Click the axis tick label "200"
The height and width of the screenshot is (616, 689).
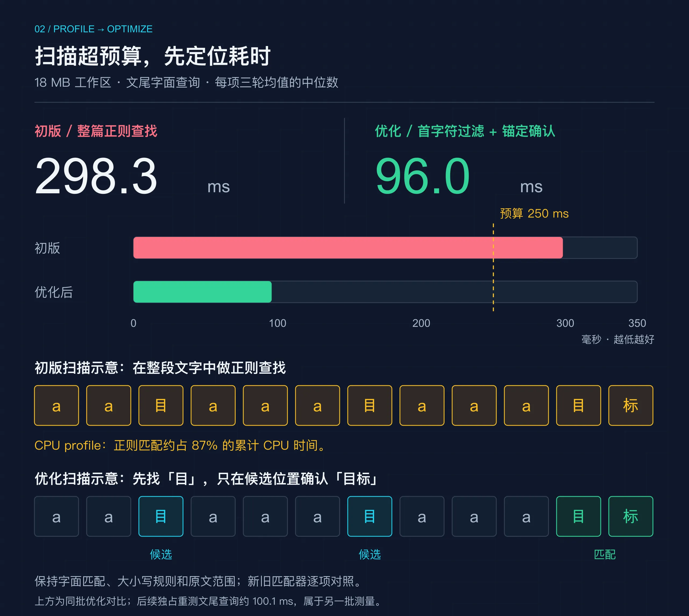[x=421, y=323]
